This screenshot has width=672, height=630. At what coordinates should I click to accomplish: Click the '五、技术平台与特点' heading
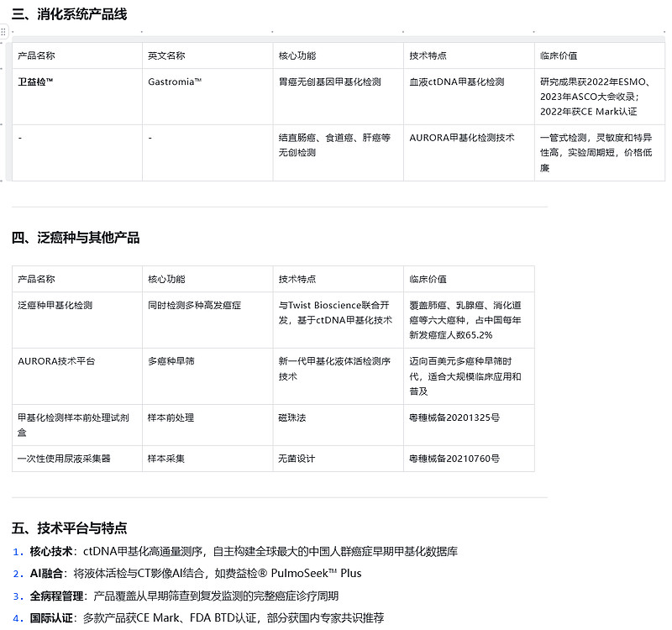pos(69,528)
